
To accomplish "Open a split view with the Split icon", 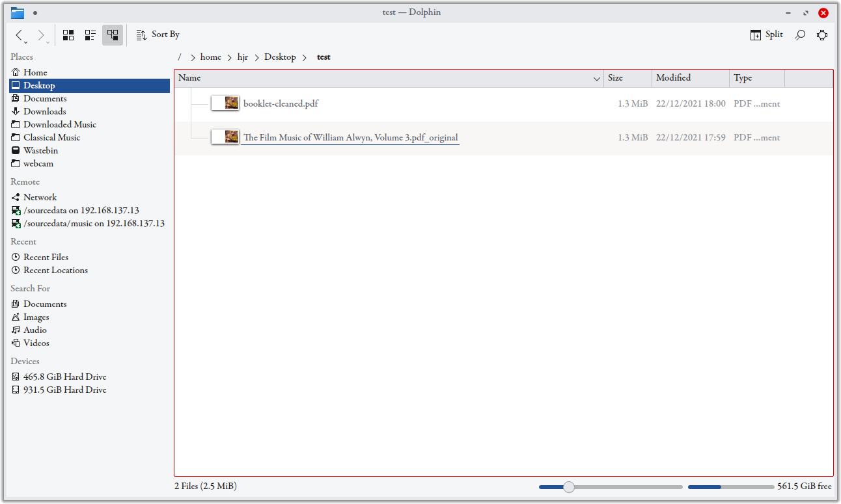I will pos(766,34).
